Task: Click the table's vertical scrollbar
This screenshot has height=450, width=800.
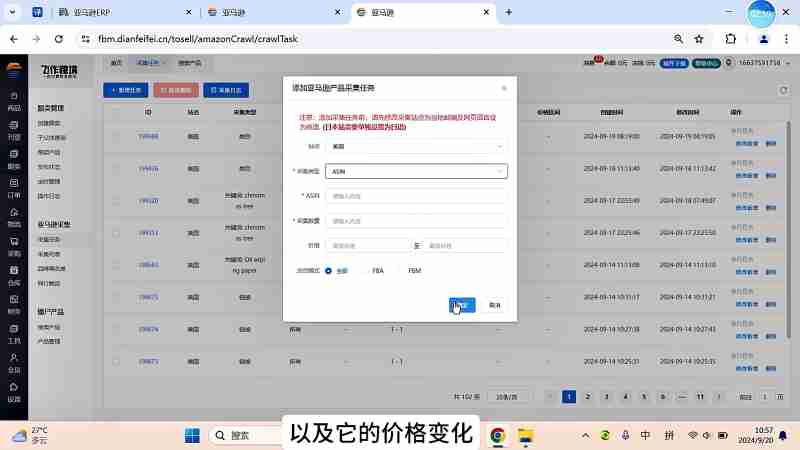Action: click(788, 230)
